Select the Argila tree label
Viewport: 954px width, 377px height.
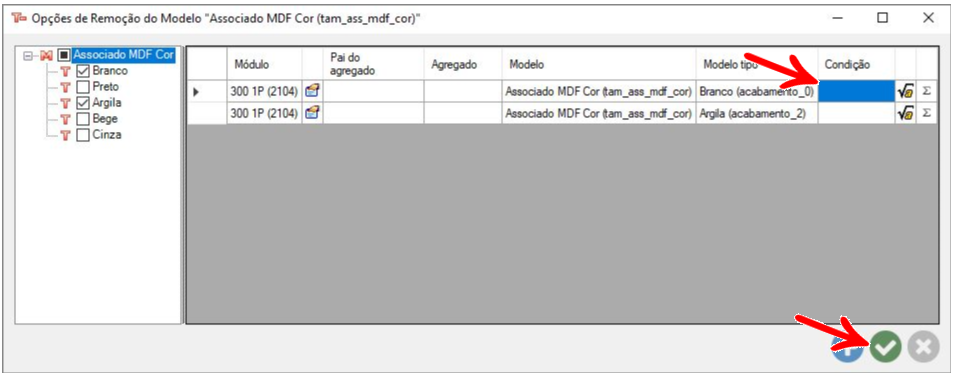click(x=107, y=103)
